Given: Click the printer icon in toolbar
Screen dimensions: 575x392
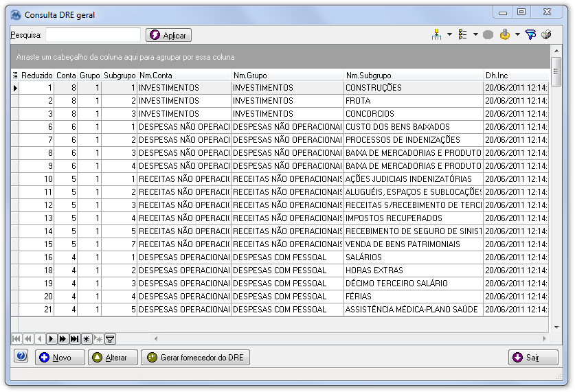Looking at the screenshot, I should pyautogui.click(x=546, y=35).
